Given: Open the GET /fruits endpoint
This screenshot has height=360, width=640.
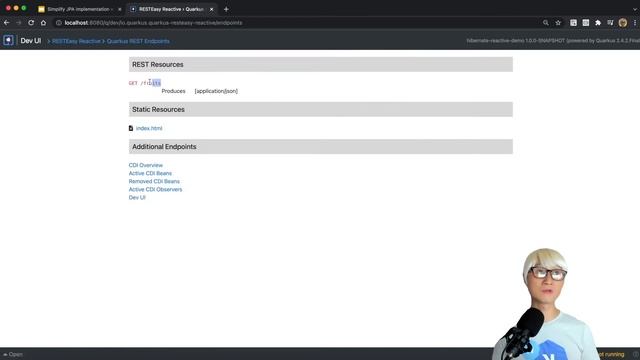Looking at the screenshot, I should click(145, 83).
